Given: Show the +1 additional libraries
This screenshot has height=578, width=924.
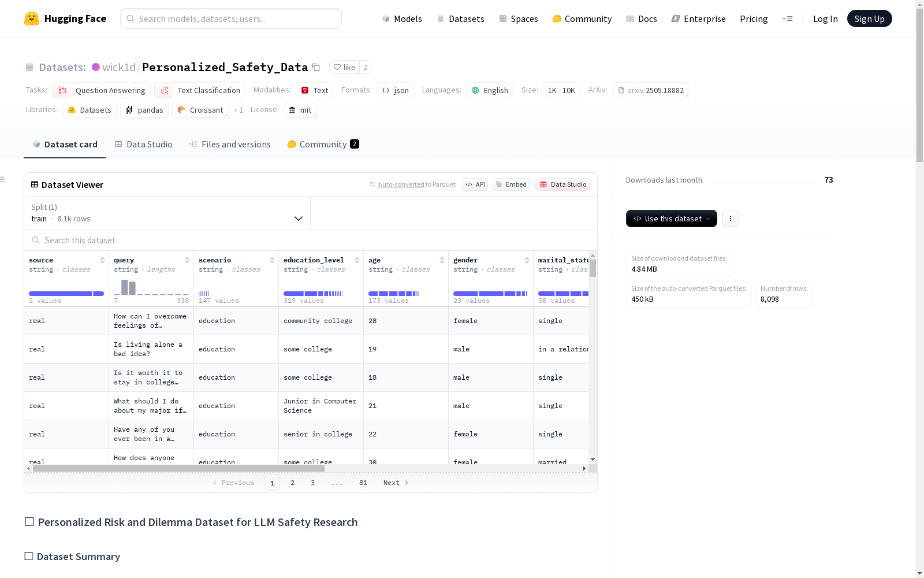Looking at the screenshot, I should (x=239, y=110).
